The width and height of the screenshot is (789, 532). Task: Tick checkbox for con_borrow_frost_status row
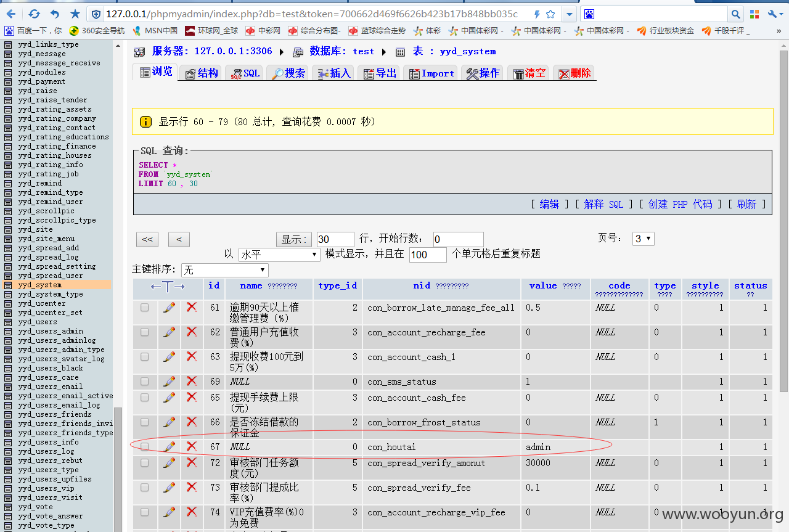[144, 422]
